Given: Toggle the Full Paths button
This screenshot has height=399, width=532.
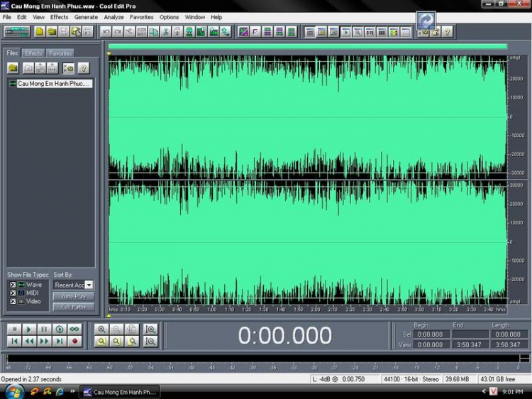Looking at the screenshot, I should (x=74, y=307).
